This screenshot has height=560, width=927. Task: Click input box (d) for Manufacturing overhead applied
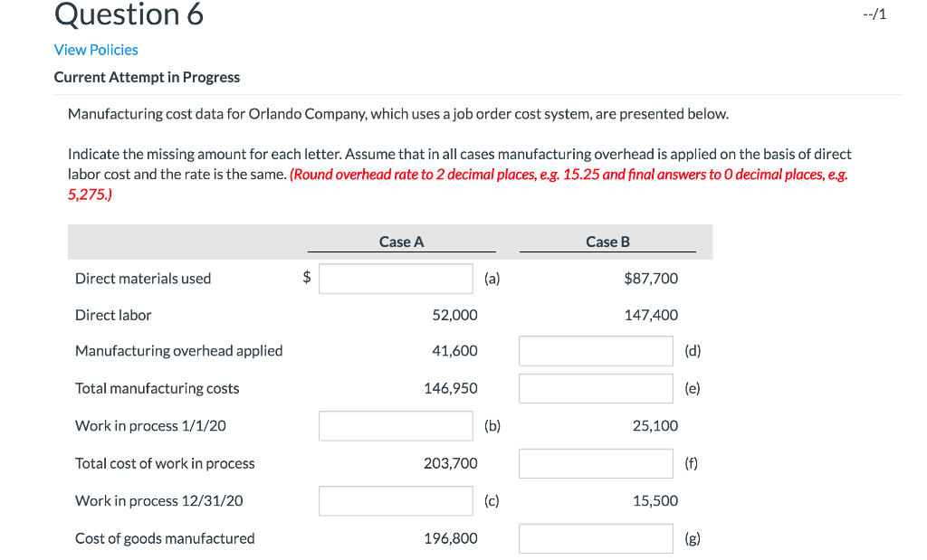click(596, 350)
